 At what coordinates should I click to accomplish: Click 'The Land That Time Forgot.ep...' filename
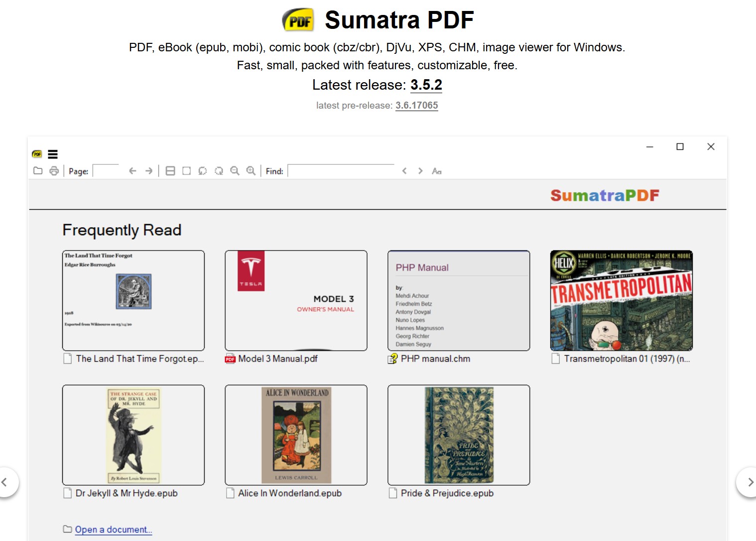point(140,359)
